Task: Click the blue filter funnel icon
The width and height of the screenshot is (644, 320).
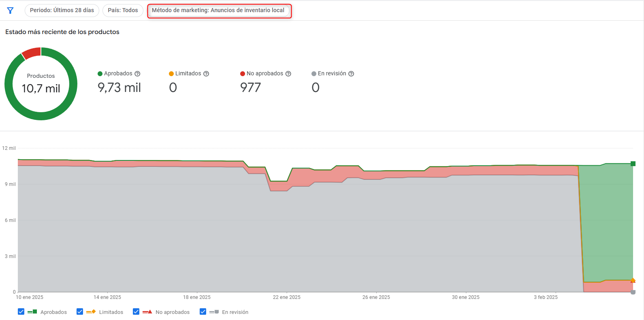Action: (x=11, y=11)
